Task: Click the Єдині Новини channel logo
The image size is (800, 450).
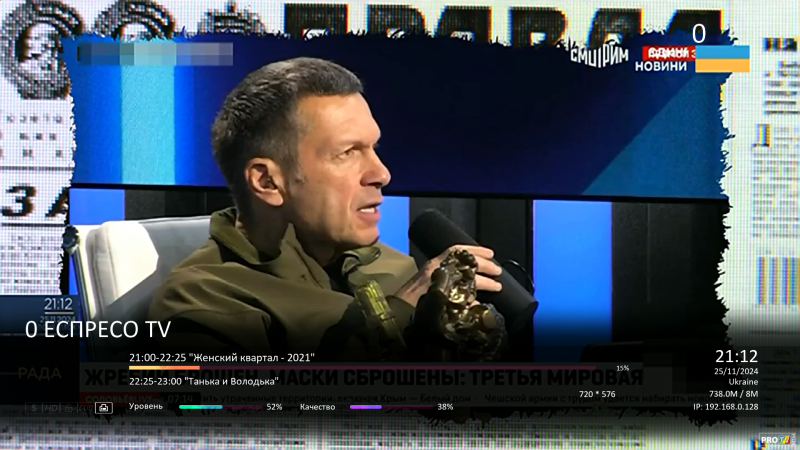Action: click(x=662, y=59)
